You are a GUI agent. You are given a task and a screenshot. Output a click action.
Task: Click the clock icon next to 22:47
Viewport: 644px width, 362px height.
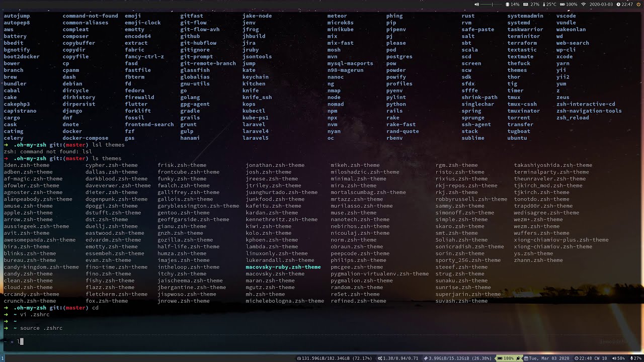point(618,5)
